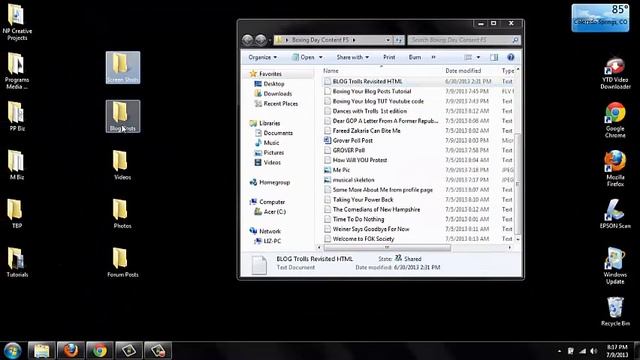Select Libraries in the navigation pane
The image size is (640, 360).
coord(265,123)
